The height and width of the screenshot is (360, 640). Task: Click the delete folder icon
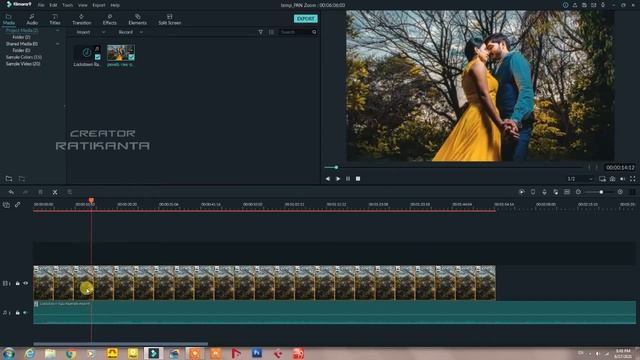(x=22, y=179)
